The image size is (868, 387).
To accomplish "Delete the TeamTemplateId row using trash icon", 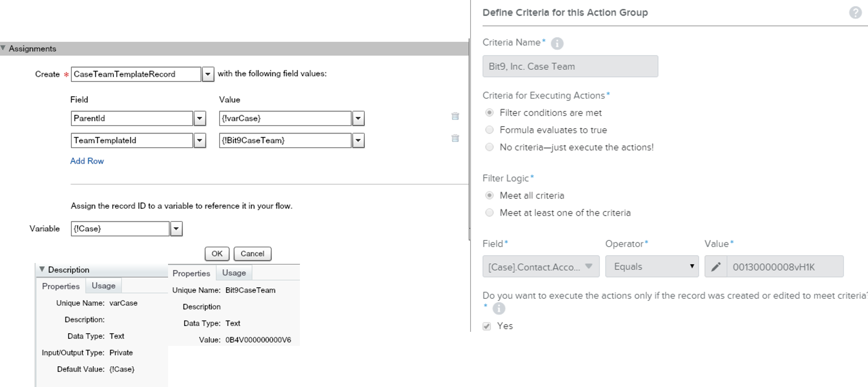I will pyautogui.click(x=455, y=138).
